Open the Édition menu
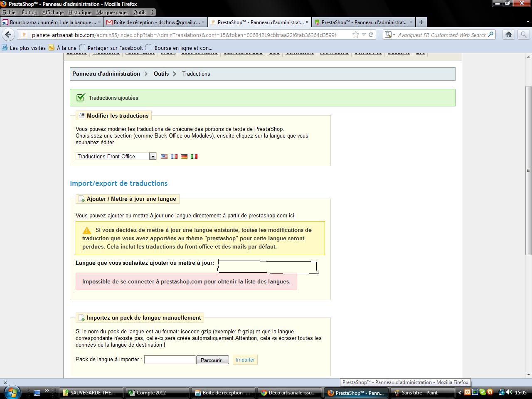532x399 pixels. click(30, 12)
